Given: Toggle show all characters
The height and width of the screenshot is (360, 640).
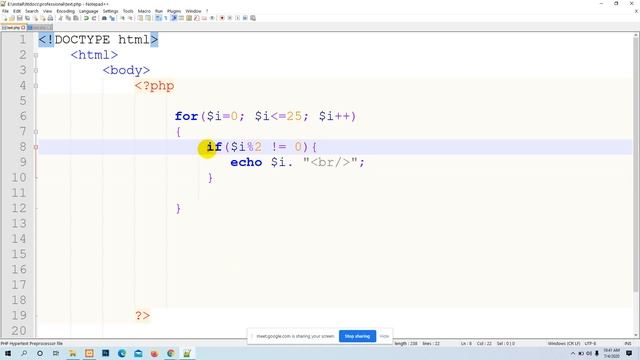Looking at the screenshot, I should pos(166,18).
